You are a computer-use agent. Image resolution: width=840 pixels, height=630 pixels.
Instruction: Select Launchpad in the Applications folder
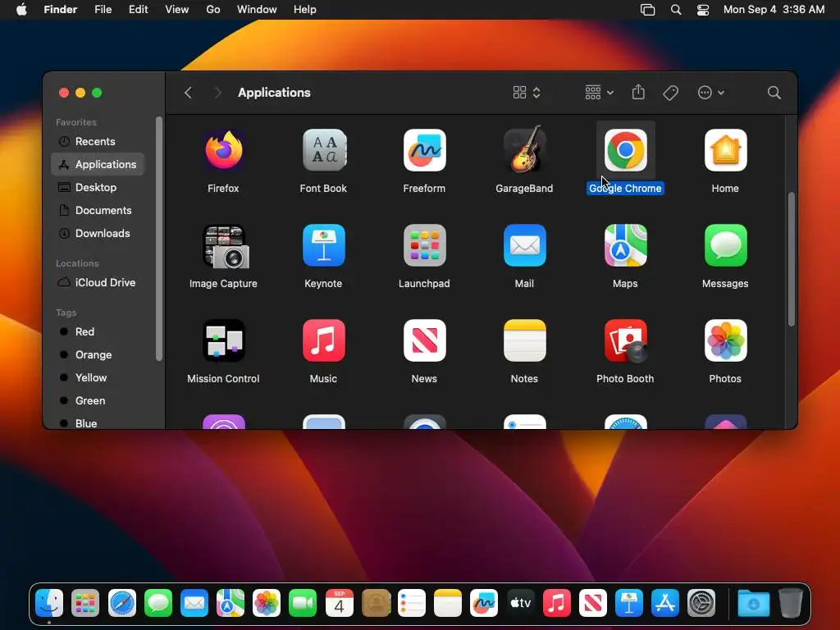pyautogui.click(x=424, y=246)
